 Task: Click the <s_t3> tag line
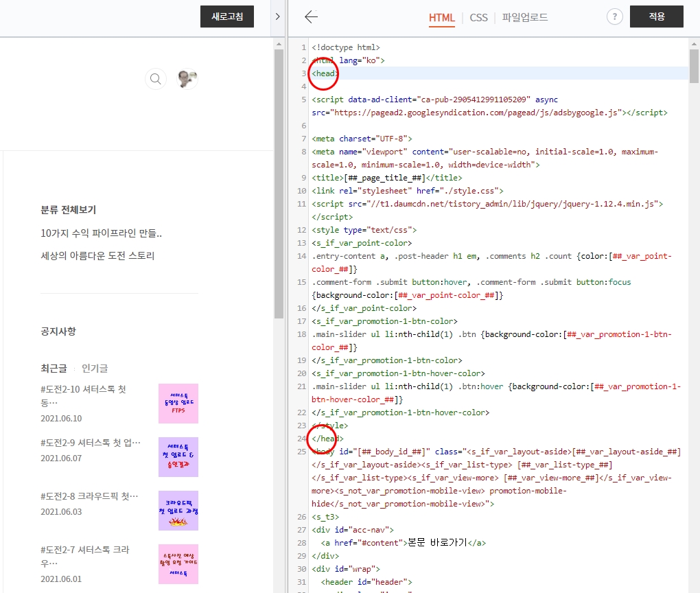coord(325,517)
